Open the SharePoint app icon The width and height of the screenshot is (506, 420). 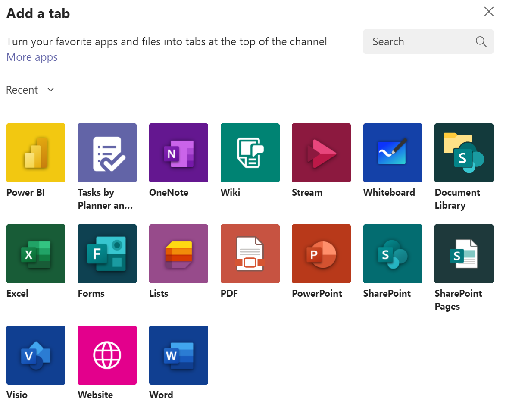click(x=393, y=254)
